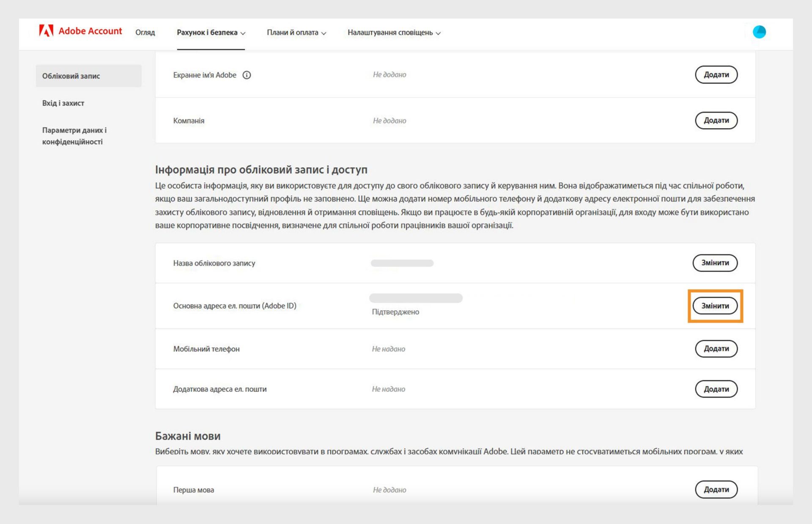Click the blurred account name value
Viewport: 812px width, 524px height.
[x=402, y=263]
